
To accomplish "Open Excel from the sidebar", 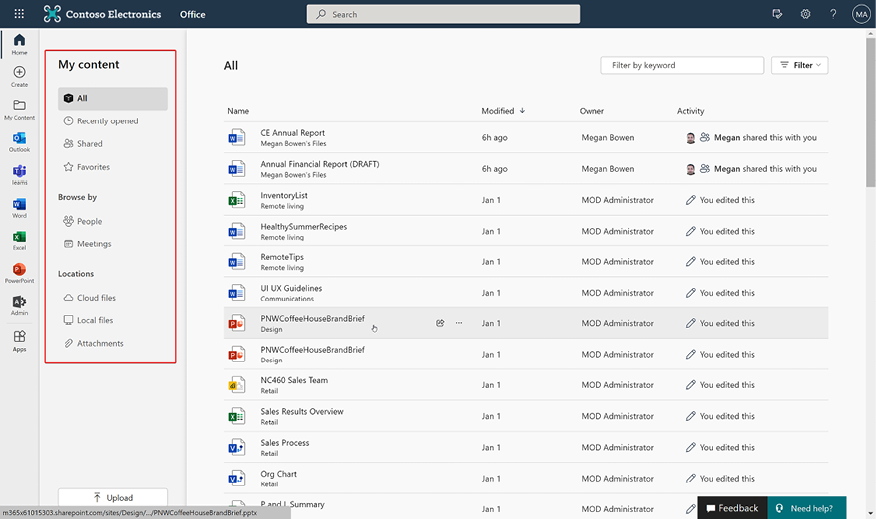I will tap(20, 240).
